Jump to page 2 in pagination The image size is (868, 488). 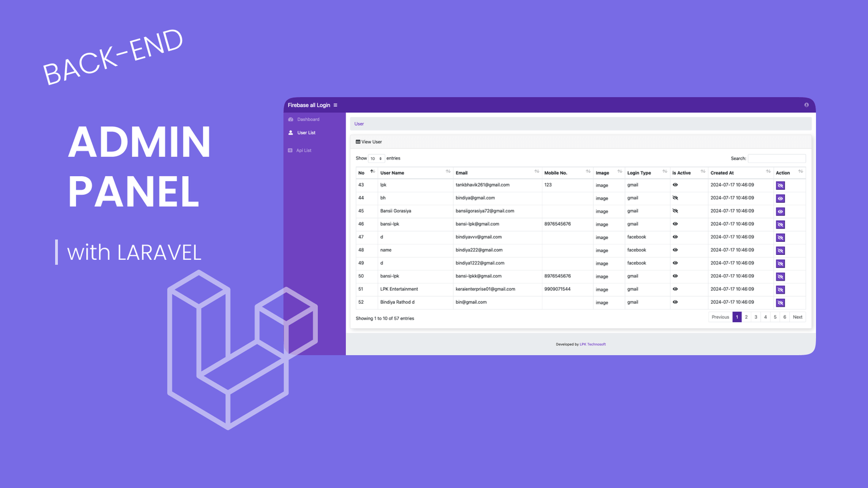(x=746, y=317)
